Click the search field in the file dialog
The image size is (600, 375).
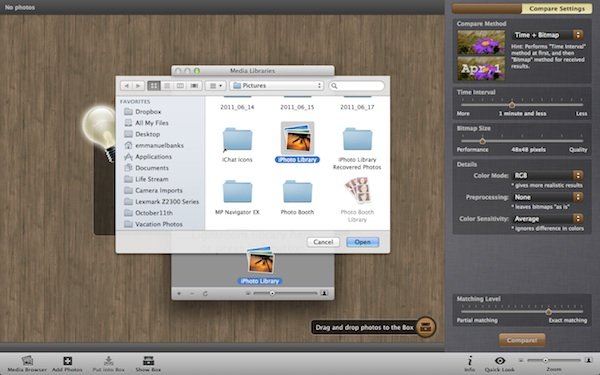pos(356,86)
